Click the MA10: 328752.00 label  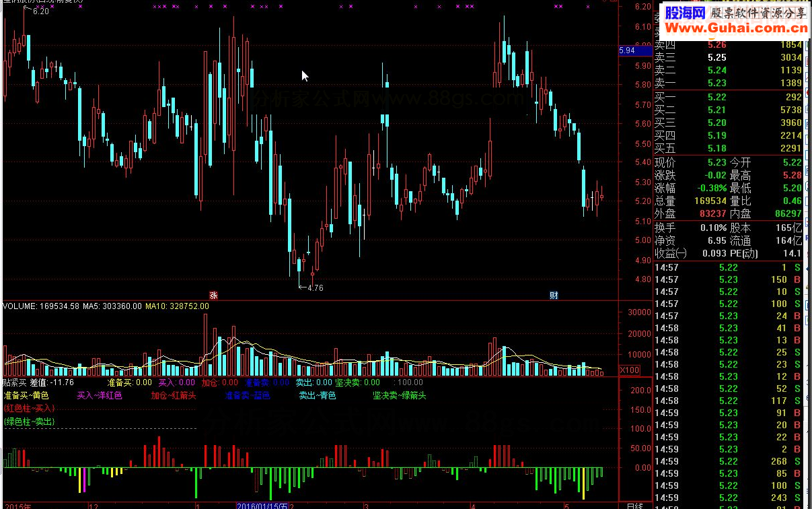177,306
